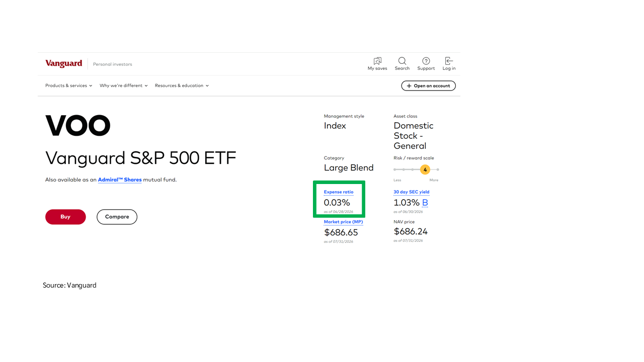This screenshot has width=644, height=362.
Task: Expand the Products & services menu
Action: coord(69,85)
